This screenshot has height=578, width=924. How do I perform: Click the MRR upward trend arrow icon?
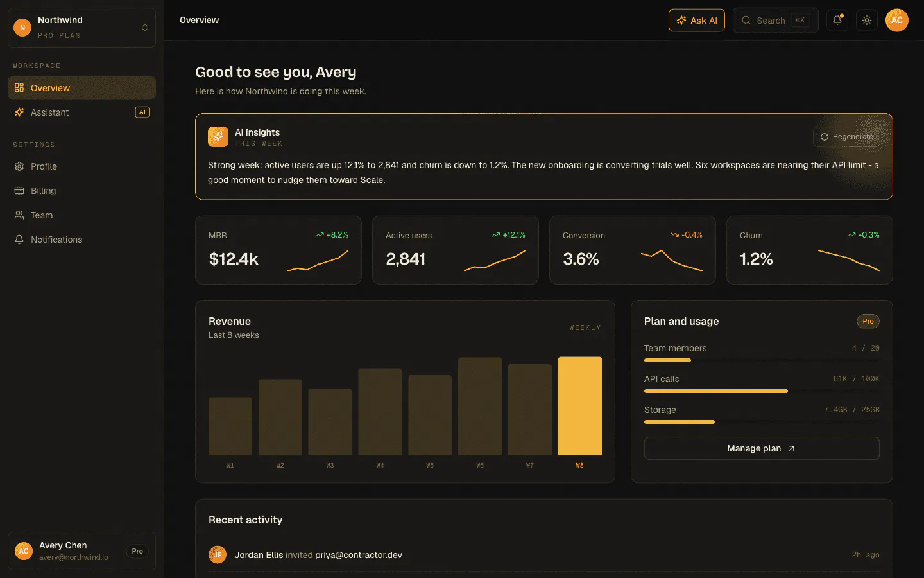[x=320, y=235]
